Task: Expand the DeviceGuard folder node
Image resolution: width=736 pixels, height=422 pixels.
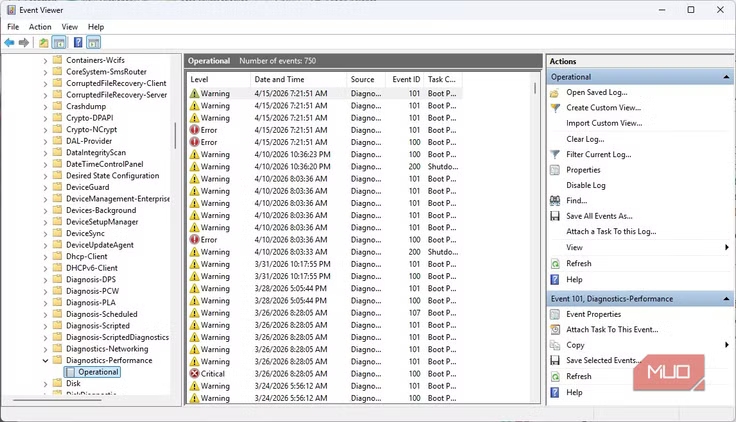Action: tap(45, 187)
